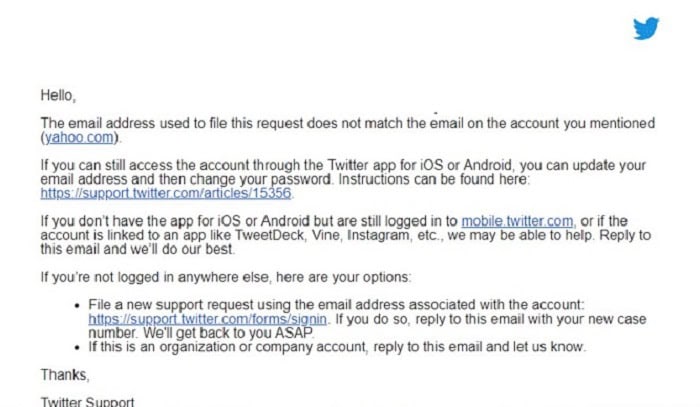Viewport: 700px width, 407px height.
Task: Click the 'Twitter Support' signature
Action: [x=88, y=402]
